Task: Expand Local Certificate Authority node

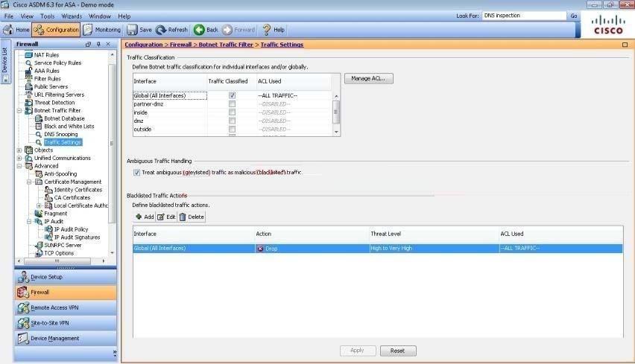Action: pos(40,205)
